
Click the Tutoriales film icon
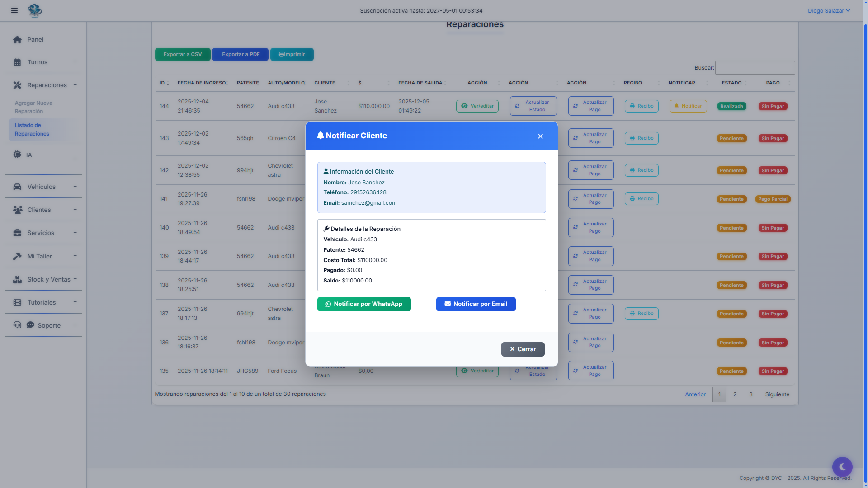[x=17, y=302]
